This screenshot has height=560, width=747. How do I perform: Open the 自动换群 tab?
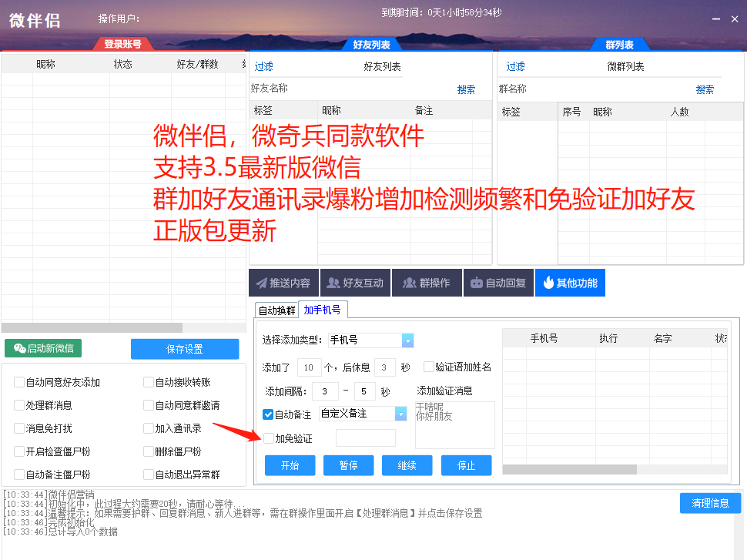click(276, 310)
